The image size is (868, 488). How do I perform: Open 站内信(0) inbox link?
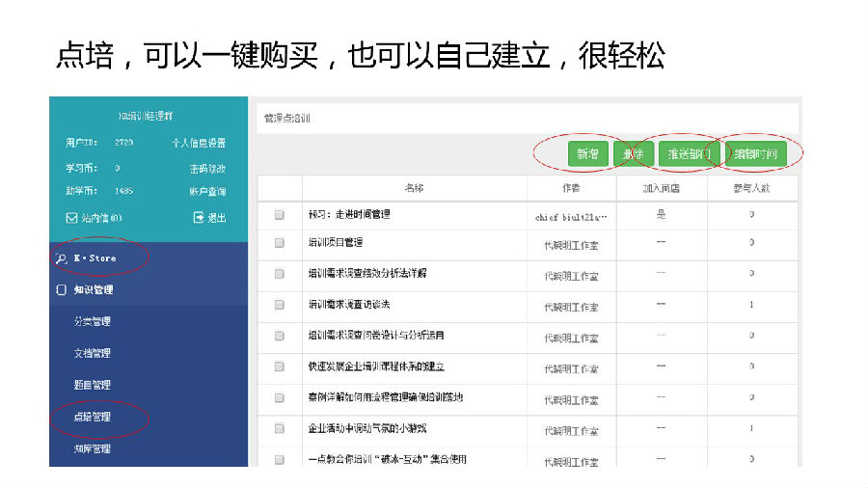[102, 218]
